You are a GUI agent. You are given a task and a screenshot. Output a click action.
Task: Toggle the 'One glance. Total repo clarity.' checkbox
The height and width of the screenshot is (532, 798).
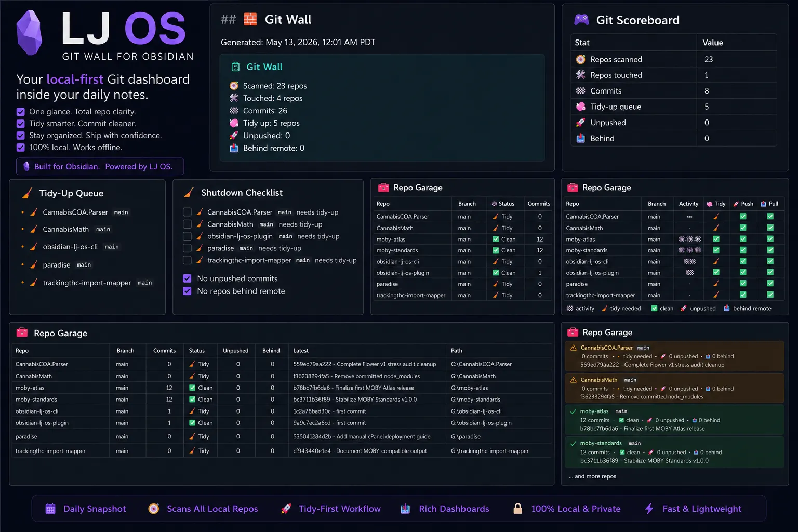pos(21,112)
